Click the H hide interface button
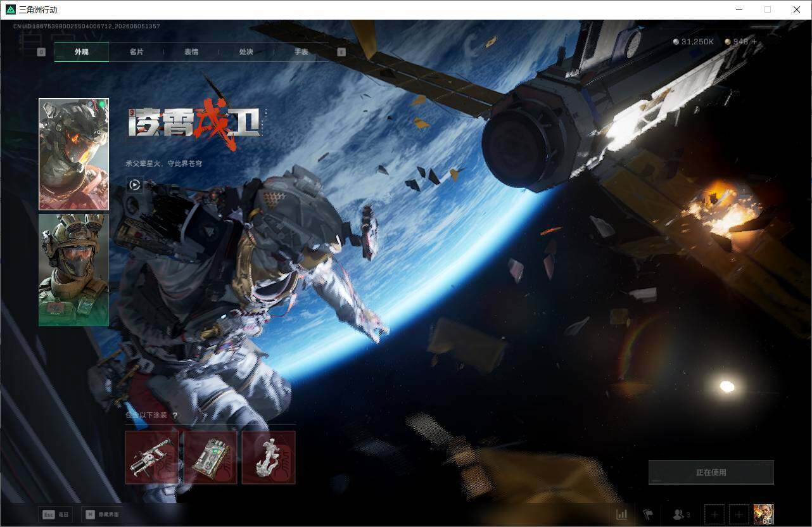Viewport: 812px width, 527px height. tap(103, 514)
